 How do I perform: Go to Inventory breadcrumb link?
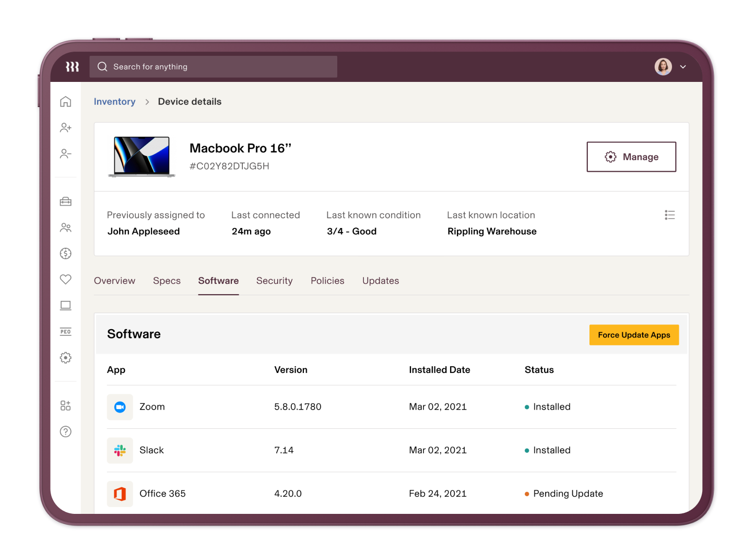(114, 102)
